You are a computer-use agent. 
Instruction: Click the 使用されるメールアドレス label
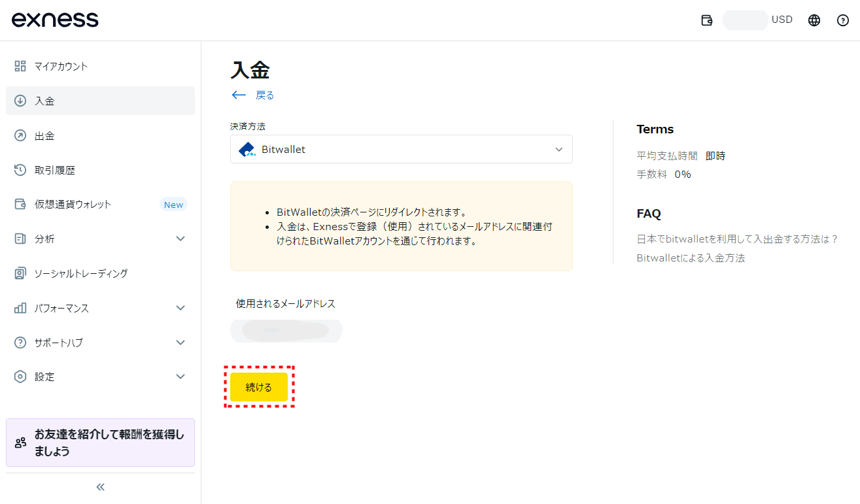coord(286,304)
